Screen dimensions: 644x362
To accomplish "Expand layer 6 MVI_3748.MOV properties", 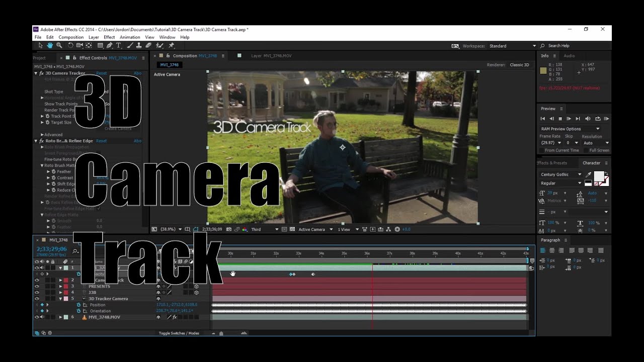I will pyautogui.click(x=61, y=317).
